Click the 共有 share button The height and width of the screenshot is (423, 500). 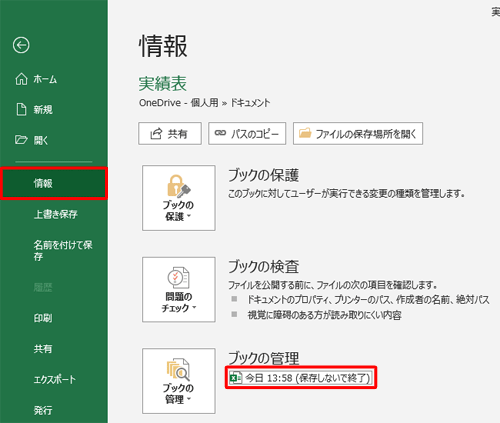[x=170, y=134]
